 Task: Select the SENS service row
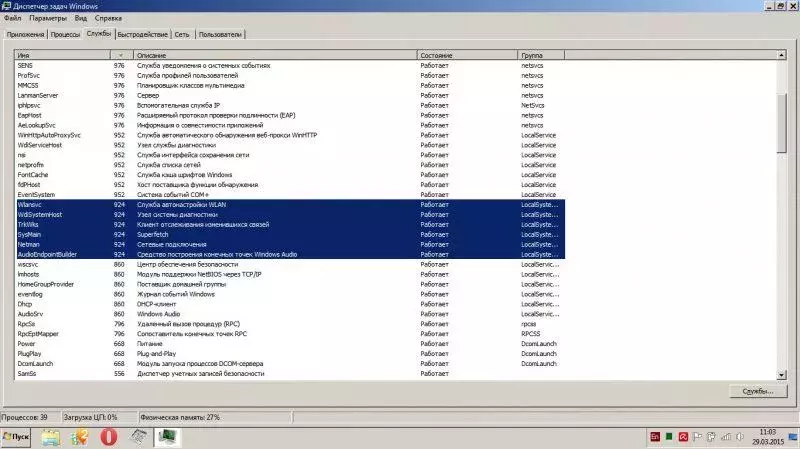(x=290, y=65)
